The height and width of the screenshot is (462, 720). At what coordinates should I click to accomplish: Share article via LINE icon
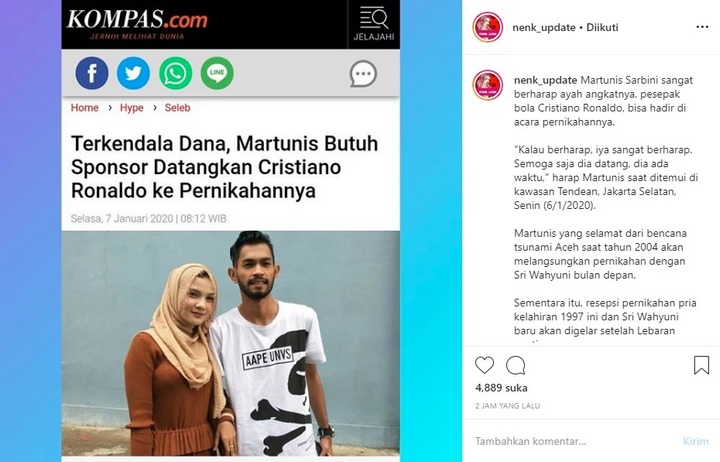(x=217, y=73)
